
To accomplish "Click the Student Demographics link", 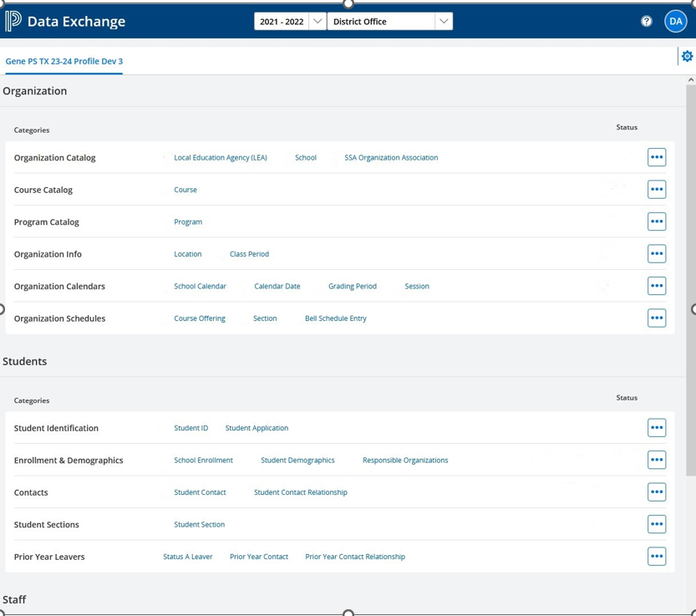I will [297, 460].
